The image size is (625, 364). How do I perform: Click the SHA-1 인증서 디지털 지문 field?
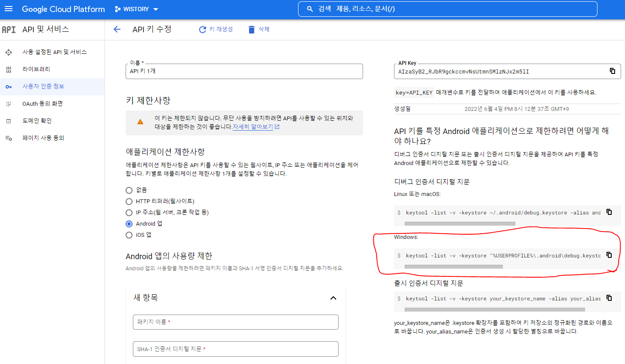236,349
